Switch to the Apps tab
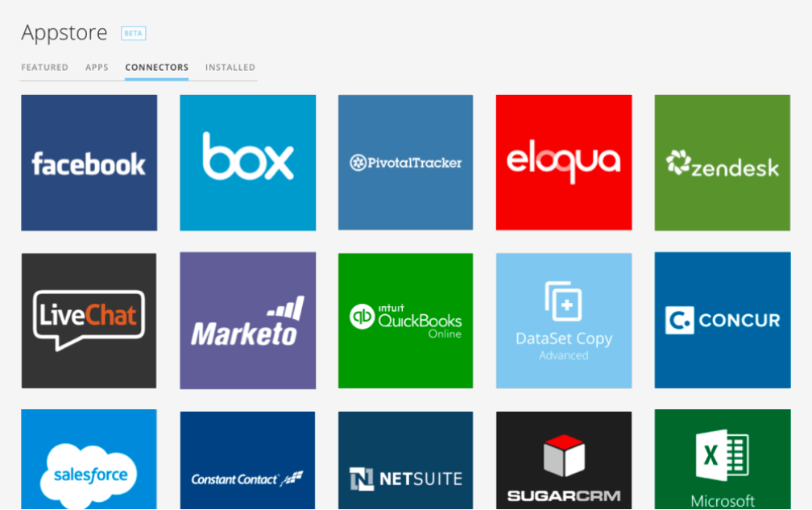Screen dimensions: 812x510 pos(97,68)
